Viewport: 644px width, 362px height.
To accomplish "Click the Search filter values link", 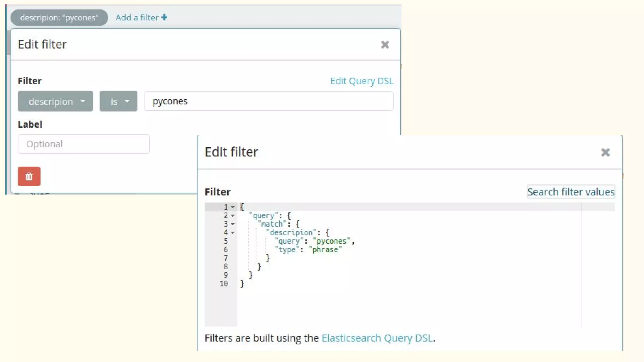I will pyautogui.click(x=571, y=192).
